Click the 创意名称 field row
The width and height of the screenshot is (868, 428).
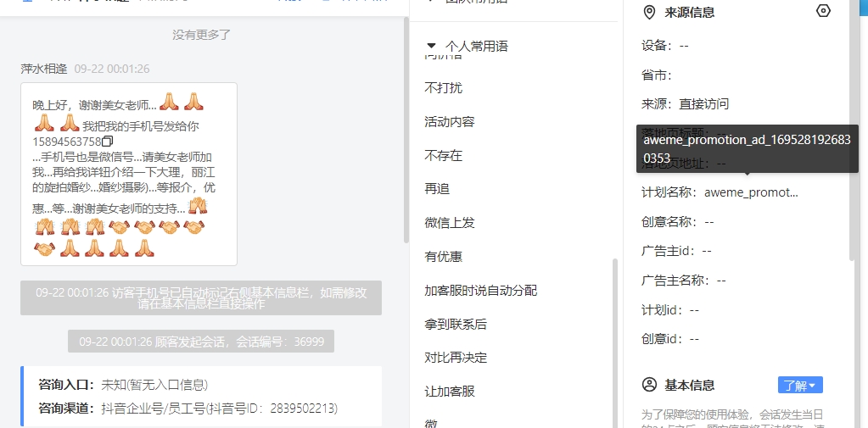click(x=678, y=222)
